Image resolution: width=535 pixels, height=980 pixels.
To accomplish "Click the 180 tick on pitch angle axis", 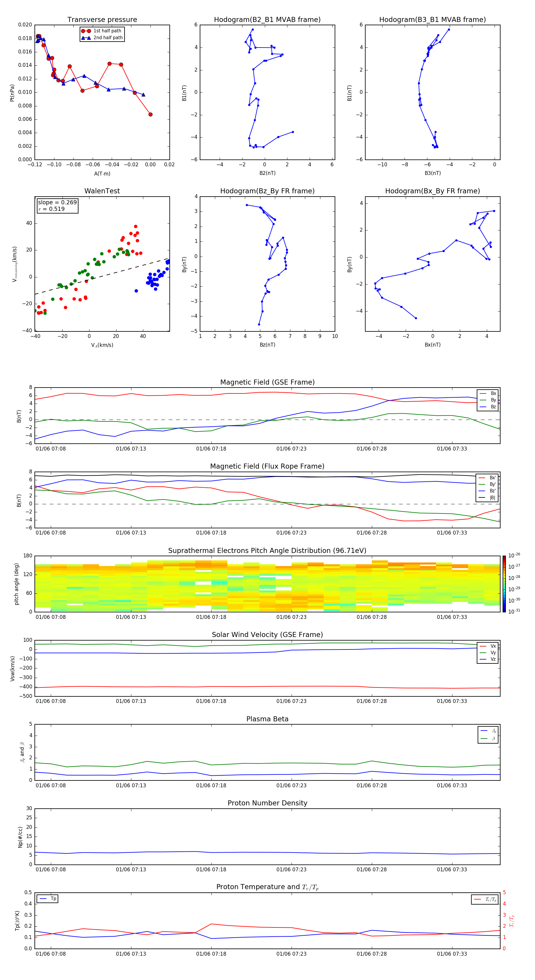I will (28, 556).
